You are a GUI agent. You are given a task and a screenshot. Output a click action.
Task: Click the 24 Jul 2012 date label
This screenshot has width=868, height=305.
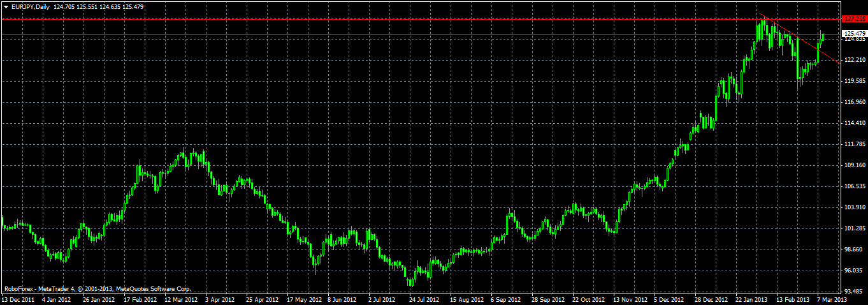pos(423,299)
